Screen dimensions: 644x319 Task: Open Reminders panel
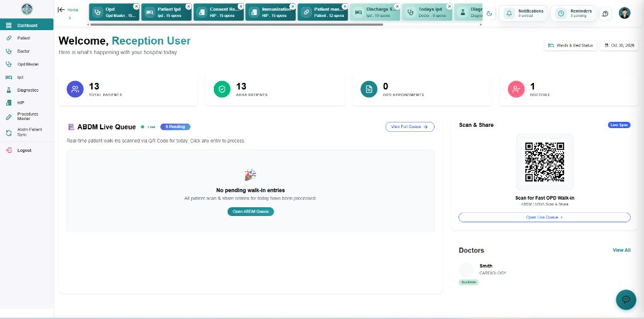574,14
